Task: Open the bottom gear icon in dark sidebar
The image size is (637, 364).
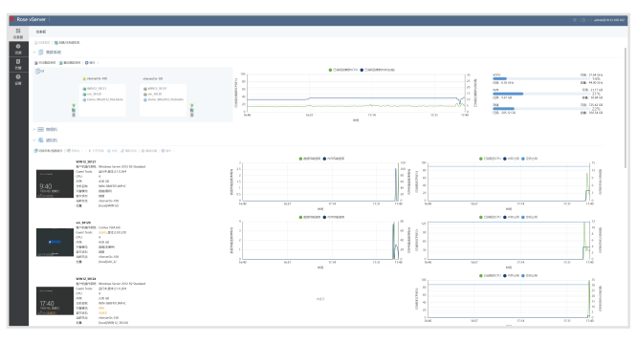Action: (x=18, y=79)
